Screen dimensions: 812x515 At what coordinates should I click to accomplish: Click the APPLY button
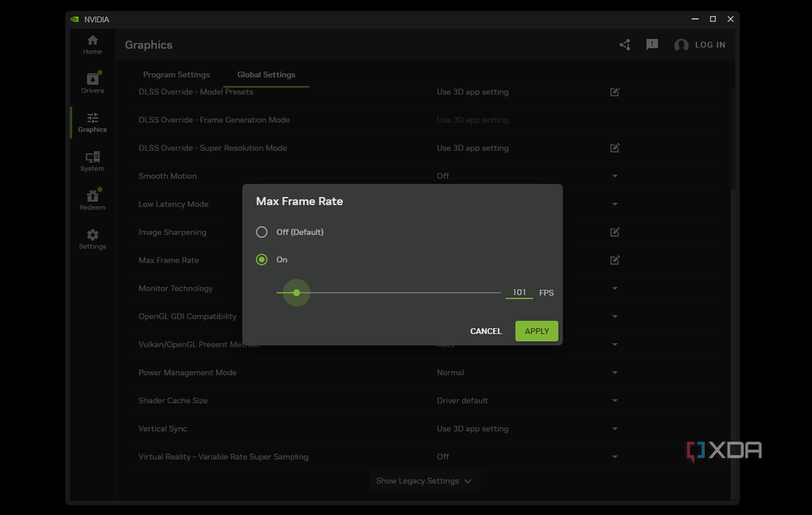pyautogui.click(x=537, y=331)
